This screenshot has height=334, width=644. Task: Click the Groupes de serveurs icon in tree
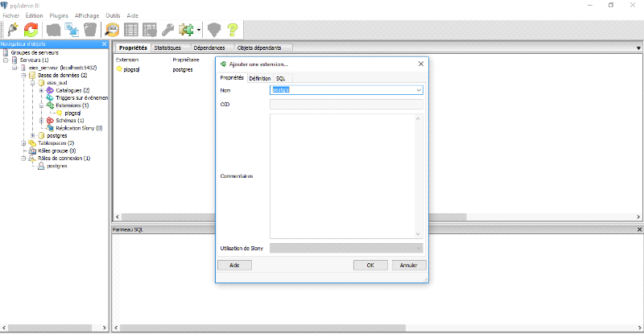coord(6,52)
